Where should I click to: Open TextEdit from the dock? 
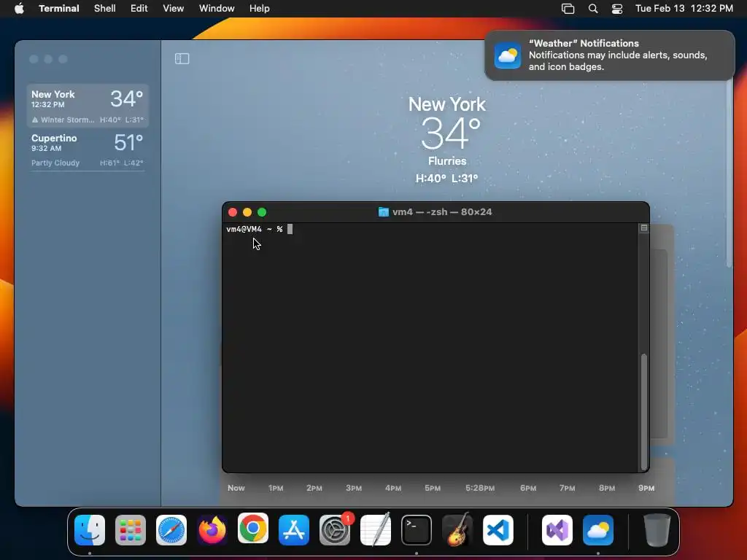pyautogui.click(x=376, y=529)
